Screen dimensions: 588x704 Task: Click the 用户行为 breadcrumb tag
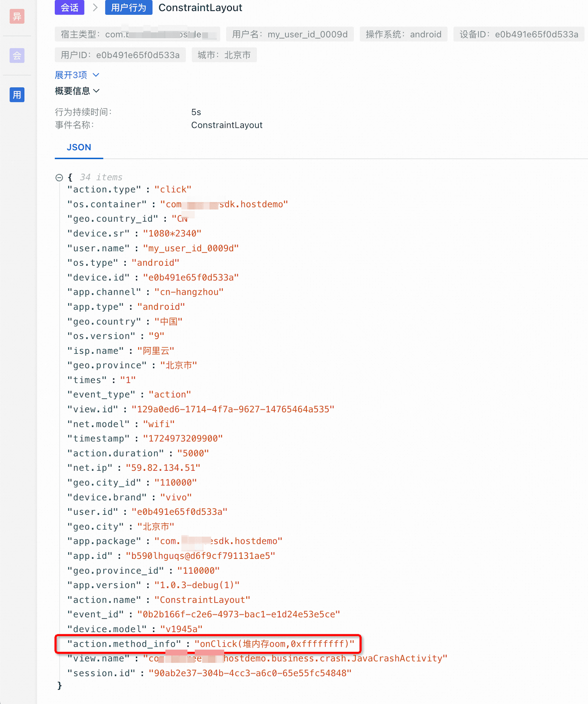pos(129,8)
